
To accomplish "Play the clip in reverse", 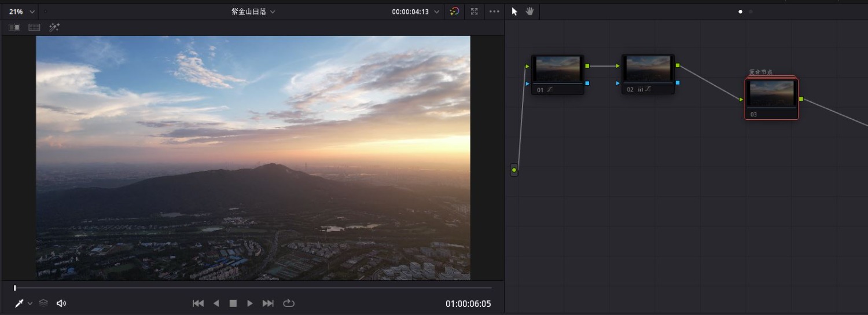I will [x=216, y=303].
